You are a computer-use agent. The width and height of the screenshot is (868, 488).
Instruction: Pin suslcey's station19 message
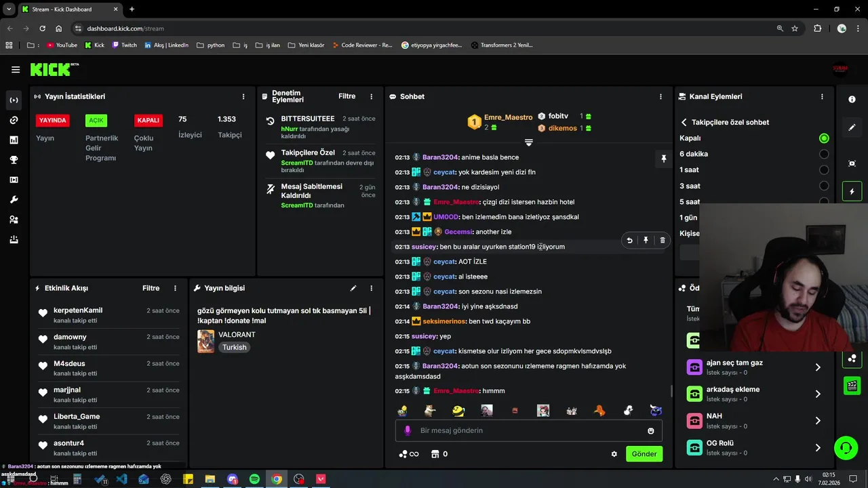(x=646, y=240)
